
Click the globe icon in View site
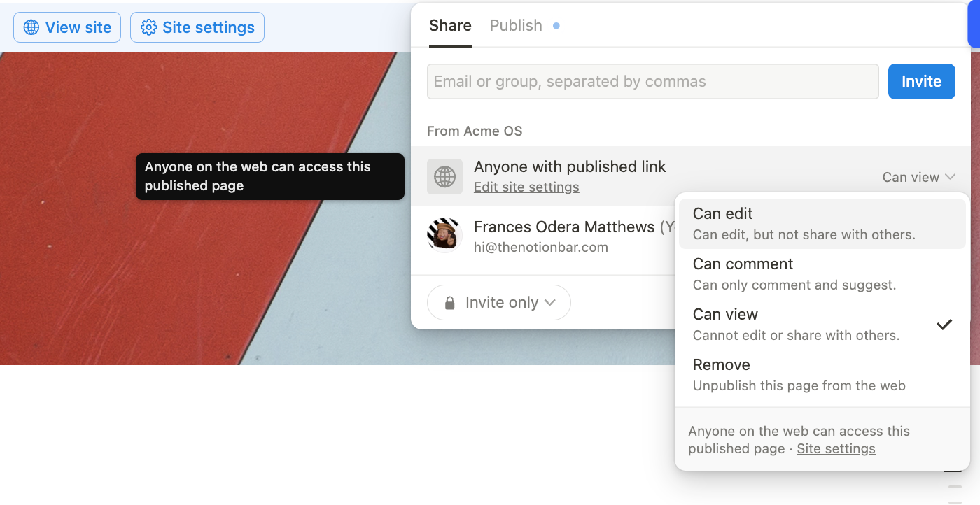tap(31, 27)
